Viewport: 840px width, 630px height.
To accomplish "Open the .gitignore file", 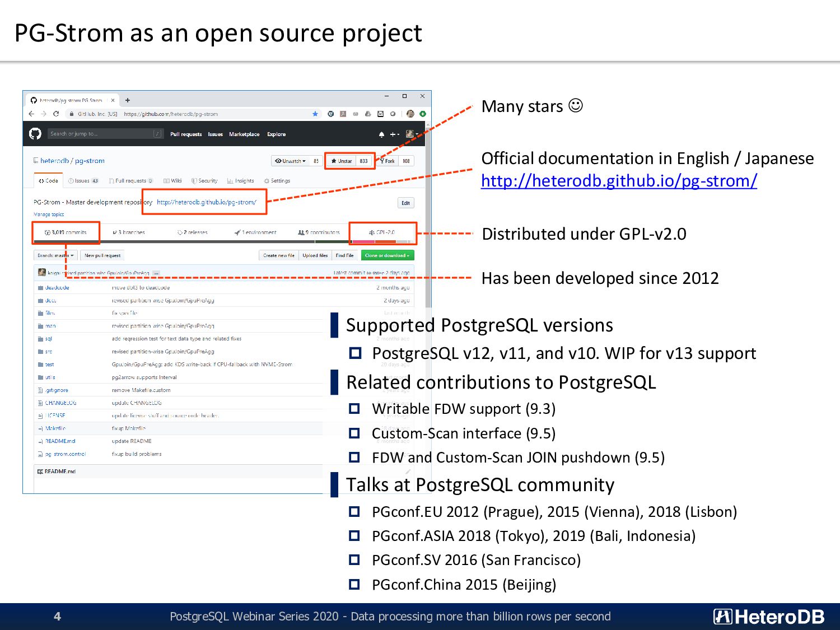I will tap(57, 390).
